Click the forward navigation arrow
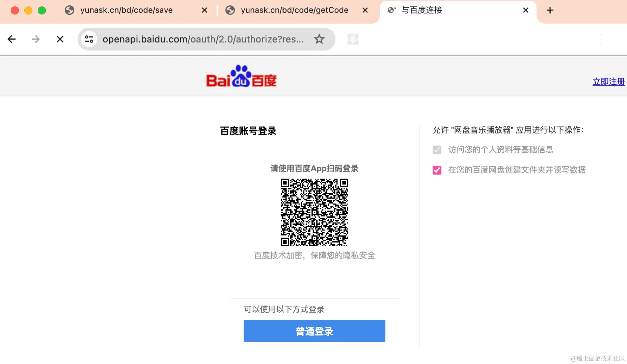Screen dimensions: 627x364 coord(35,39)
